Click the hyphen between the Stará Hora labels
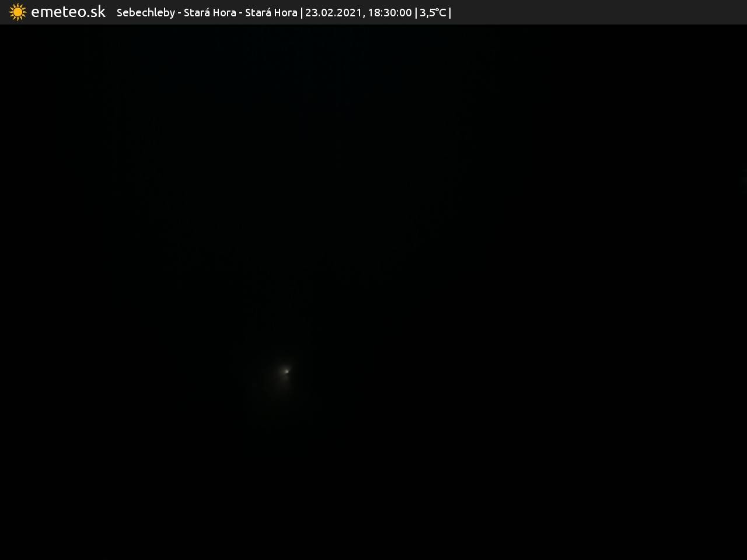This screenshot has width=747, height=560. 240,13
